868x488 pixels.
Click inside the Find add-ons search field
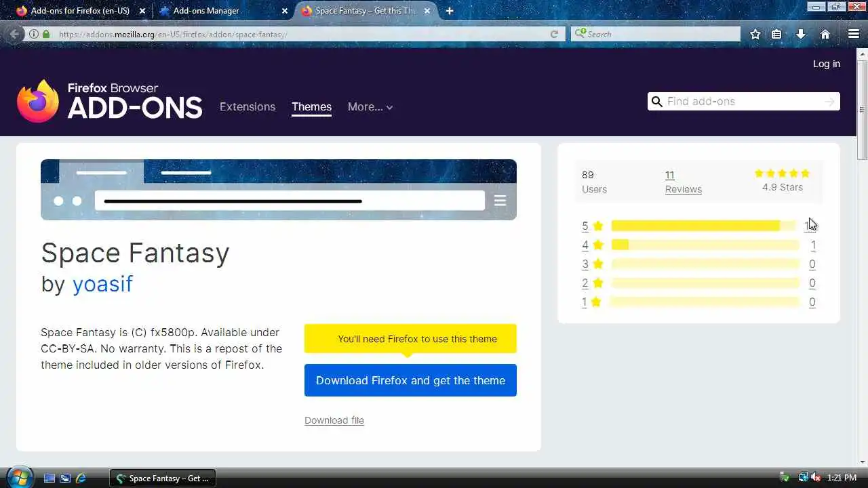(x=743, y=102)
